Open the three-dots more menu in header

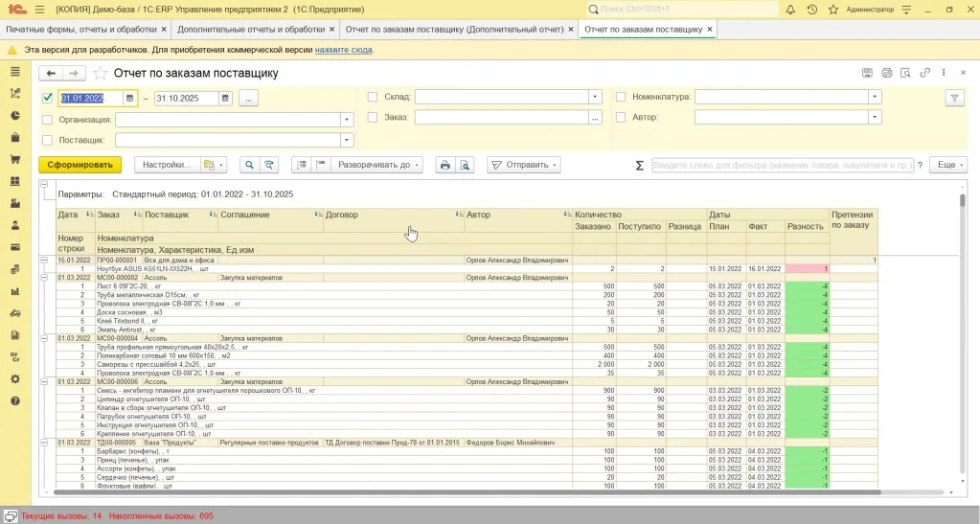point(944,73)
